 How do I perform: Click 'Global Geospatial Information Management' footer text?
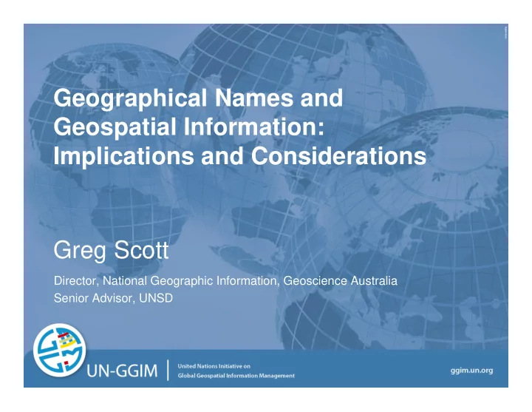(x=236, y=376)
